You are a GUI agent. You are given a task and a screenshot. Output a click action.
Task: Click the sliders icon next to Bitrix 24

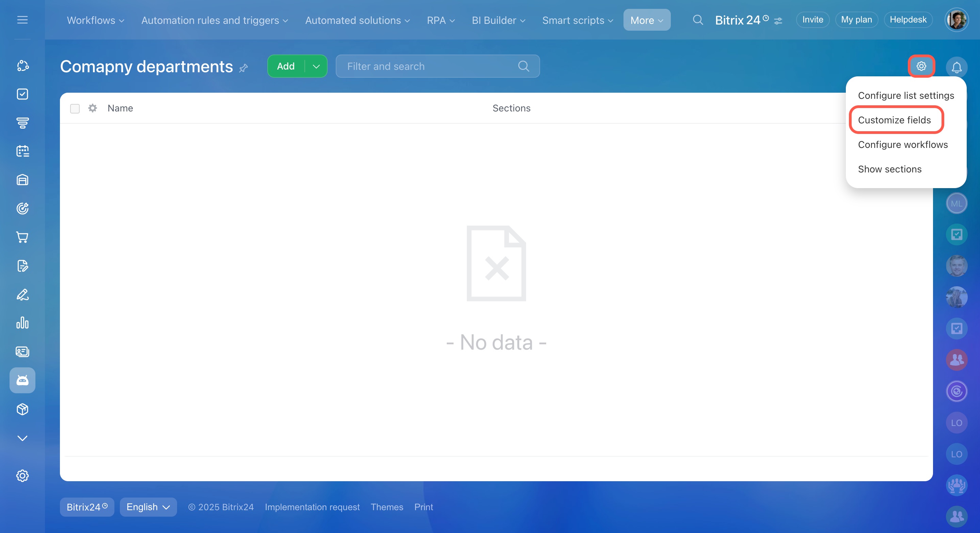778,20
